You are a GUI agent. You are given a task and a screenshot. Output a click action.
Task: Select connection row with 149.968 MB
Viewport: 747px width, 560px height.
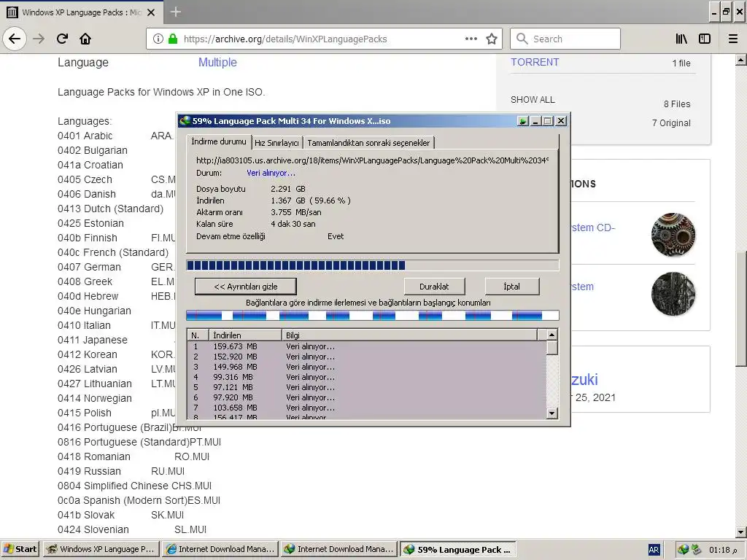pos(367,367)
